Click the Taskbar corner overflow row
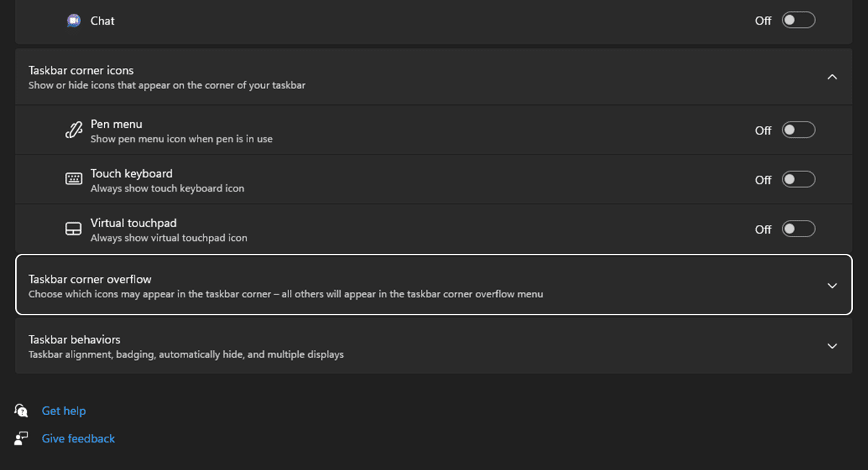868x470 pixels. pos(434,285)
